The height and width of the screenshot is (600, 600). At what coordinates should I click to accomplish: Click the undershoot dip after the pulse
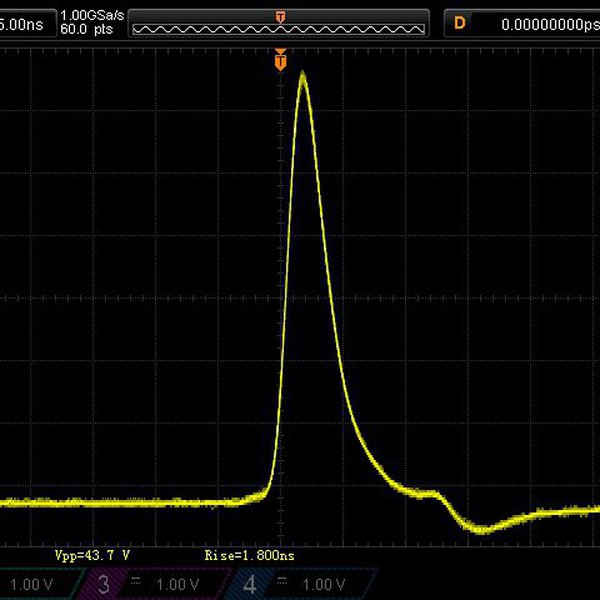[x=482, y=528]
